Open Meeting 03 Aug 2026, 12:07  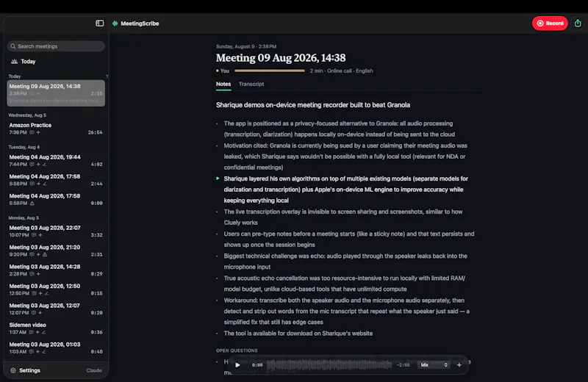pos(56,309)
